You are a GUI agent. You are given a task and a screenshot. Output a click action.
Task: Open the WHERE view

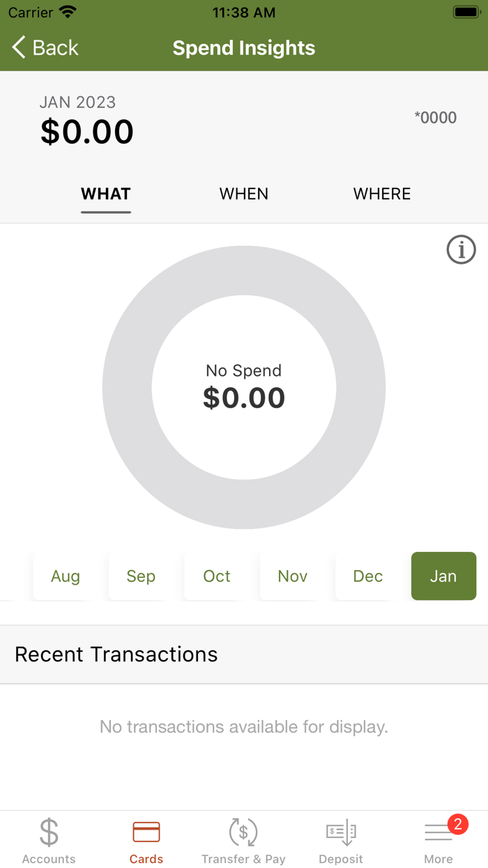[382, 194]
